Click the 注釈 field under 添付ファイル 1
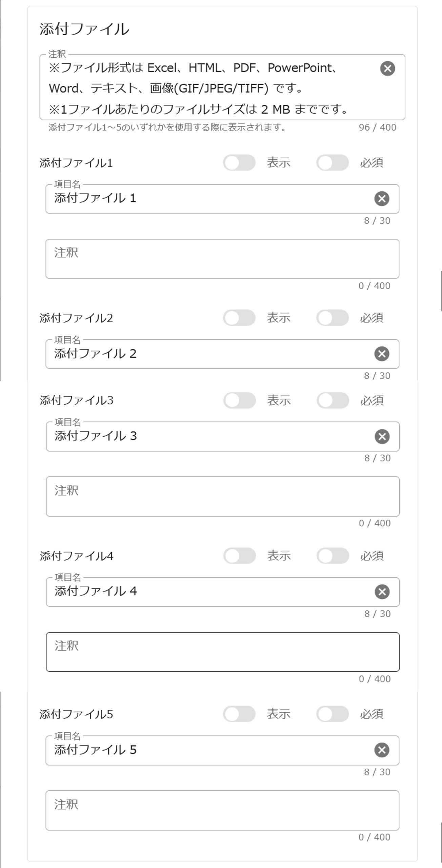 tap(222, 259)
